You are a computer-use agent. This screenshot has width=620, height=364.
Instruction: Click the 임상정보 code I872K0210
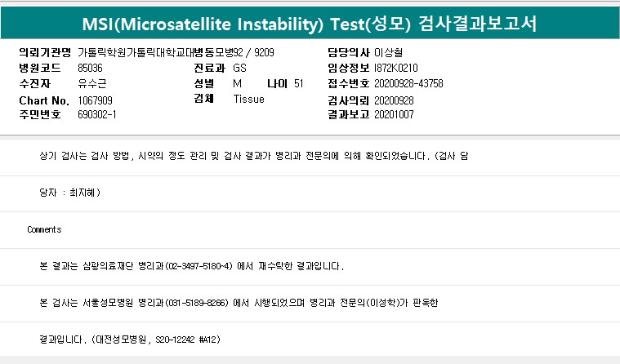pyautogui.click(x=395, y=68)
